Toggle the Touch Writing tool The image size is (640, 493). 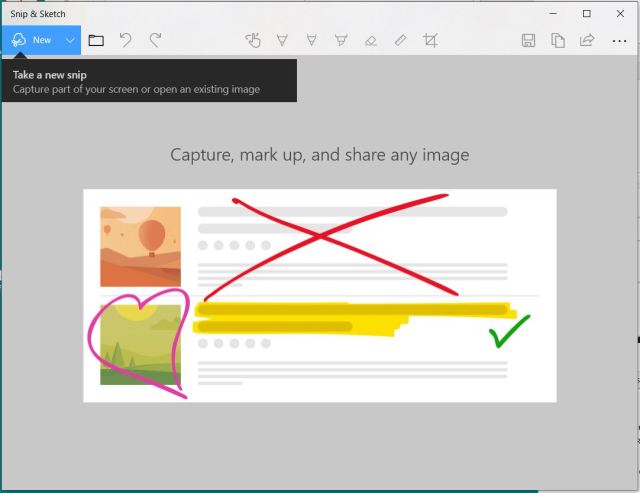tap(253, 40)
